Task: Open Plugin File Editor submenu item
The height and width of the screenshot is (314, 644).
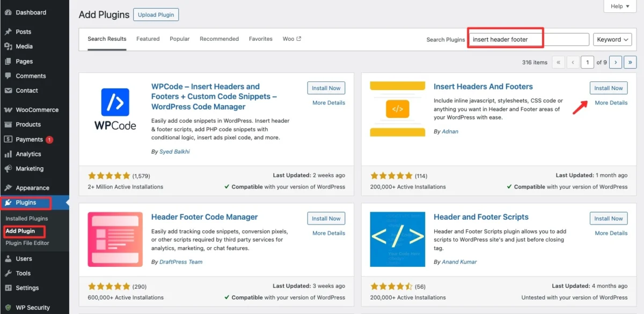Action: 27,243
